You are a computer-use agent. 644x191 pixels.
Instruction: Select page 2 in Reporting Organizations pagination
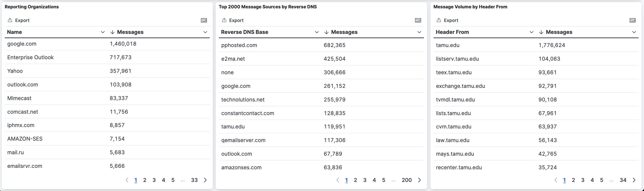tap(145, 180)
